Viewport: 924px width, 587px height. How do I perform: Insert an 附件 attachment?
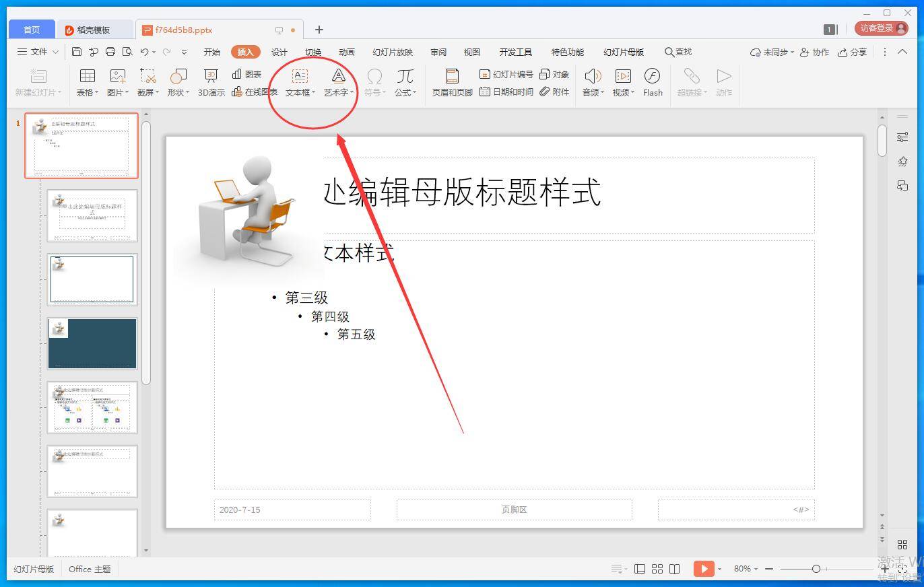[x=554, y=92]
